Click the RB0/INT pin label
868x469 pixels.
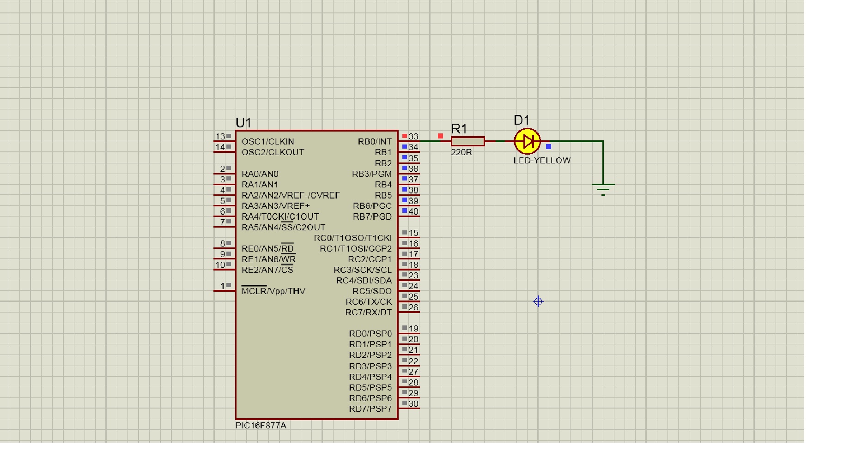[x=375, y=142]
